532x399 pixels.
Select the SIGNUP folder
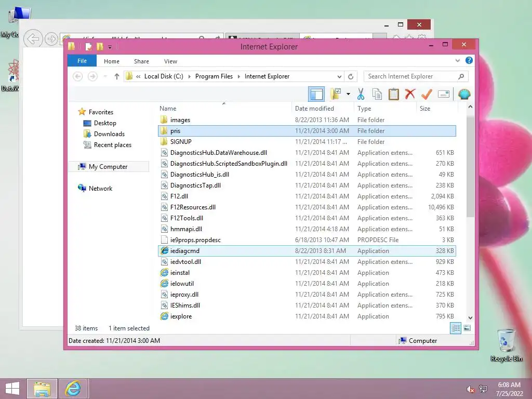click(307, 141)
